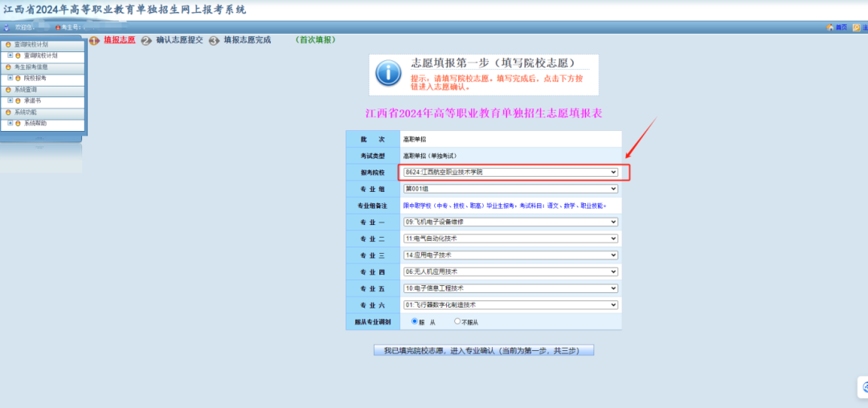The height and width of the screenshot is (408, 868).
Task: Expand the plus box beside the 承诺书 item
Action: click(x=10, y=100)
